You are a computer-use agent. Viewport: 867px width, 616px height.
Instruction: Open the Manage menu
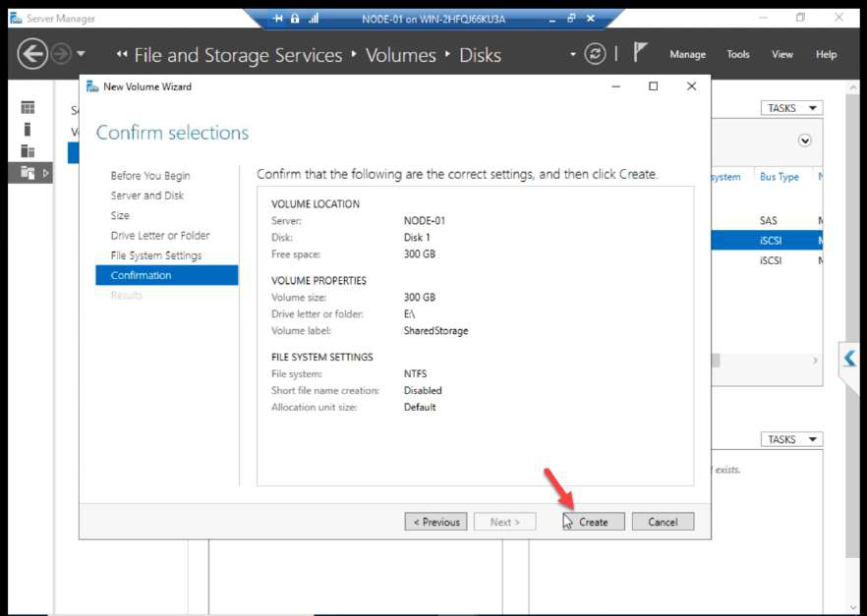[687, 54]
